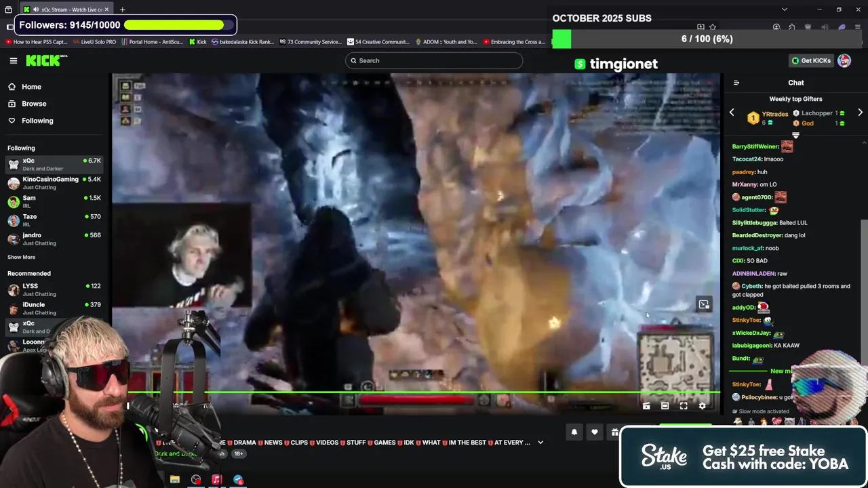Screen dimensions: 868x488
Task: Click chat username BarryStiffWeiner
Action: [x=755, y=146]
